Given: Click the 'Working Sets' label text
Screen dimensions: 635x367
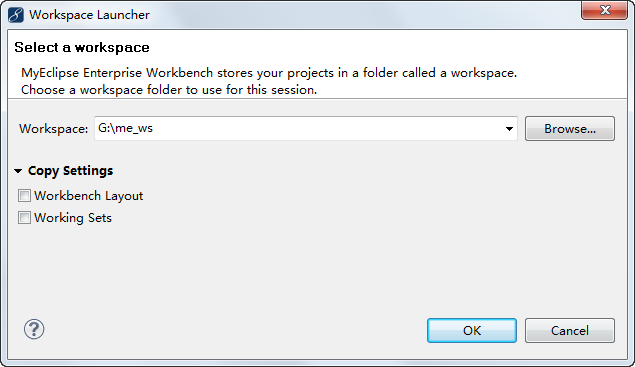Looking at the screenshot, I should click(73, 218).
